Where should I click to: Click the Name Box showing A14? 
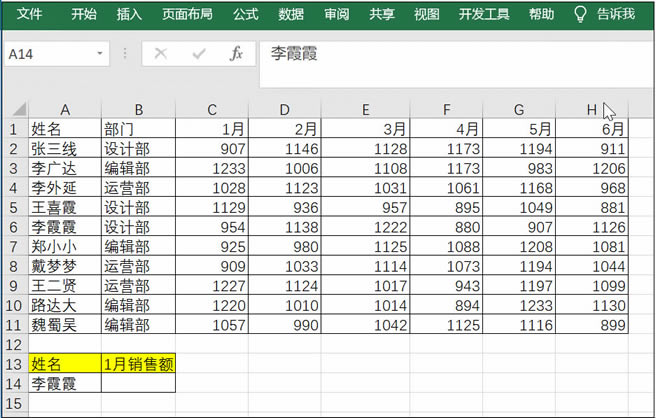[x=50, y=54]
